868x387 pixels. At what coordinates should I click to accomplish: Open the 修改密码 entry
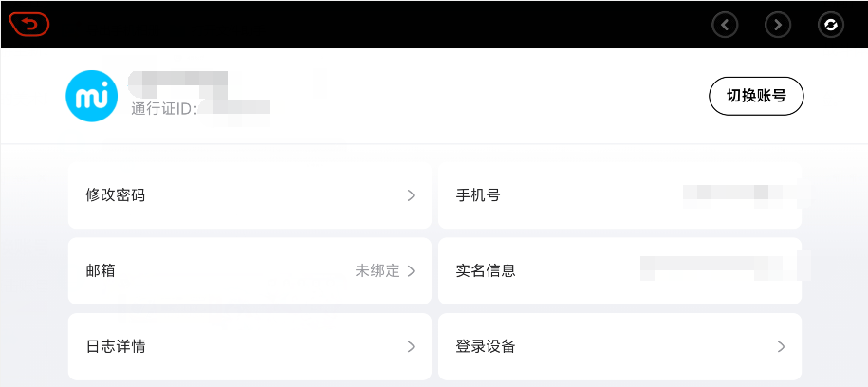116,195
